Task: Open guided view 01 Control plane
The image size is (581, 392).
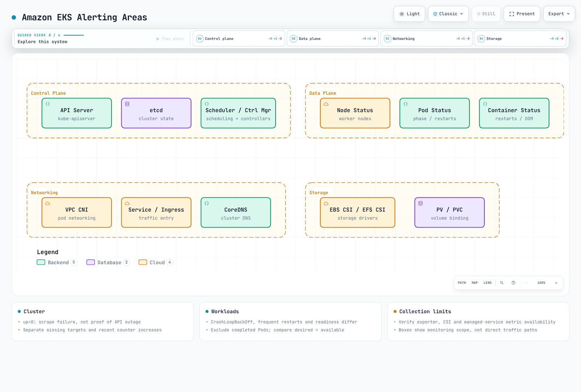Action: point(239,38)
